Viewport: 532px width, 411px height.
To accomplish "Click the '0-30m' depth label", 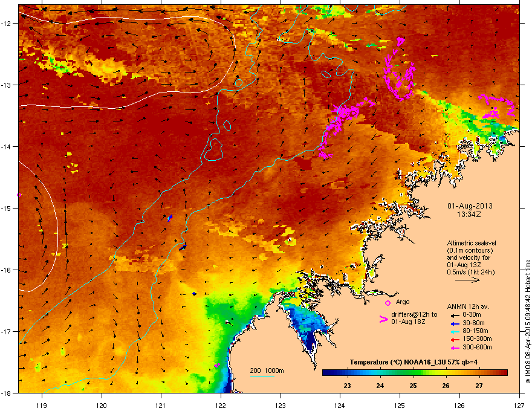I will pos(472,315).
